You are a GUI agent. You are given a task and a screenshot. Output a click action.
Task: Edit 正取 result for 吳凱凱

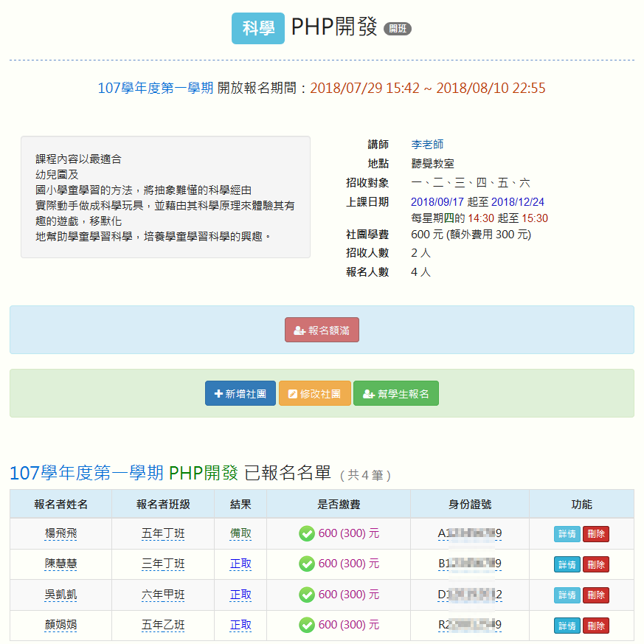click(x=240, y=595)
